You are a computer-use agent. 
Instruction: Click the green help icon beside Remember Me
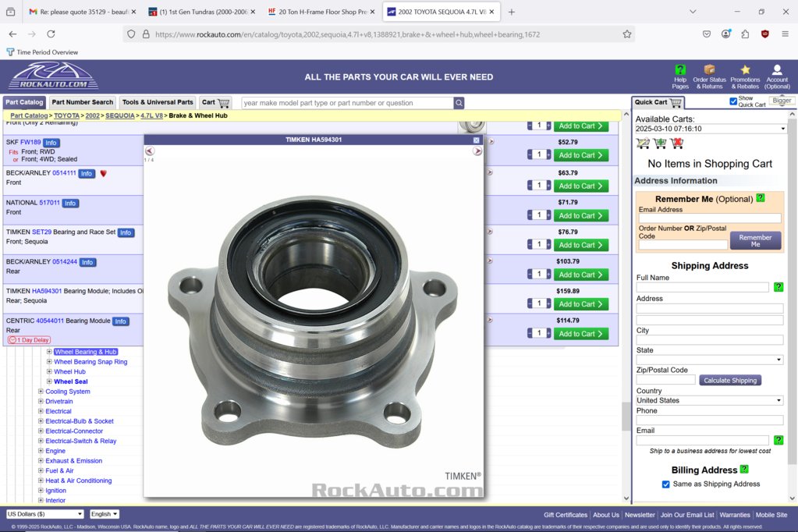(761, 198)
